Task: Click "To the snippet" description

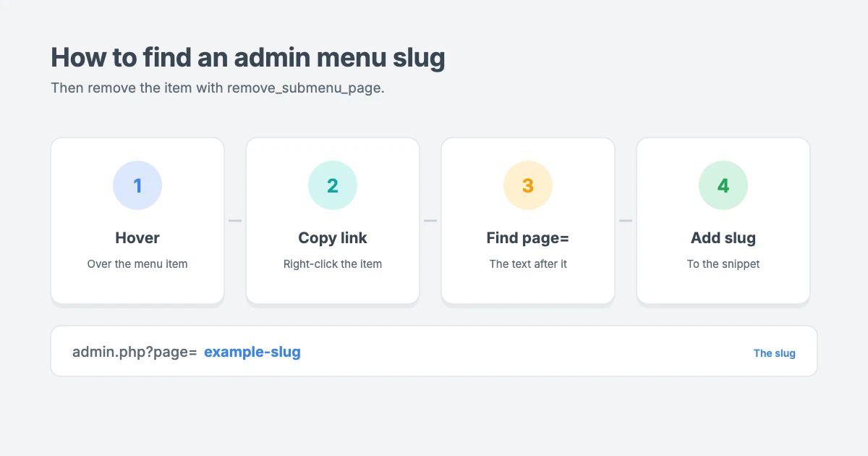Action: pyautogui.click(x=723, y=264)
